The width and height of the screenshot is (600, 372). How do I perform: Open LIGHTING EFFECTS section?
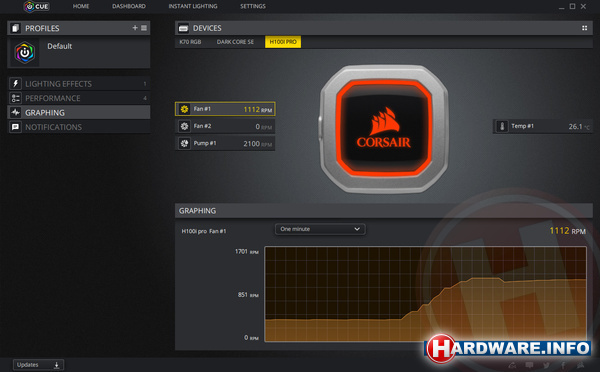coord(79,83)
